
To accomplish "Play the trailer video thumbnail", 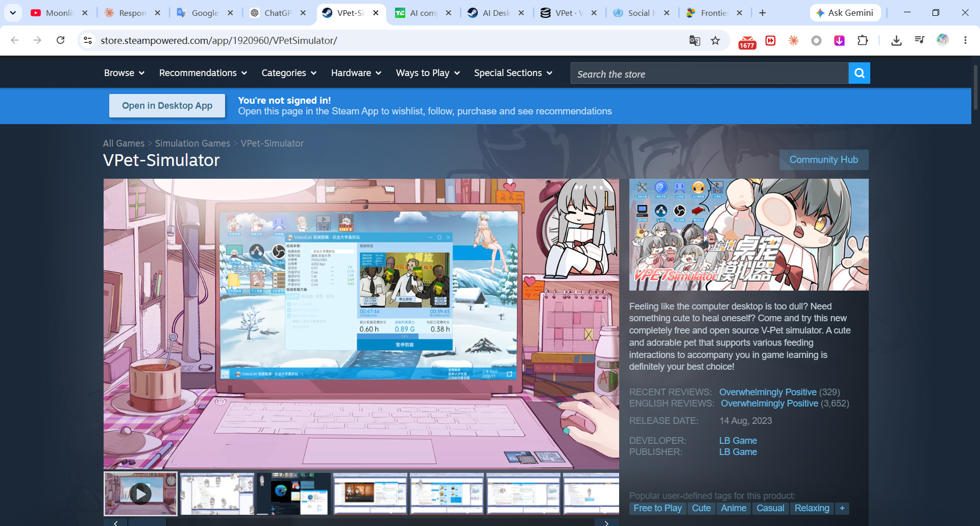I will tap(140, 493).
